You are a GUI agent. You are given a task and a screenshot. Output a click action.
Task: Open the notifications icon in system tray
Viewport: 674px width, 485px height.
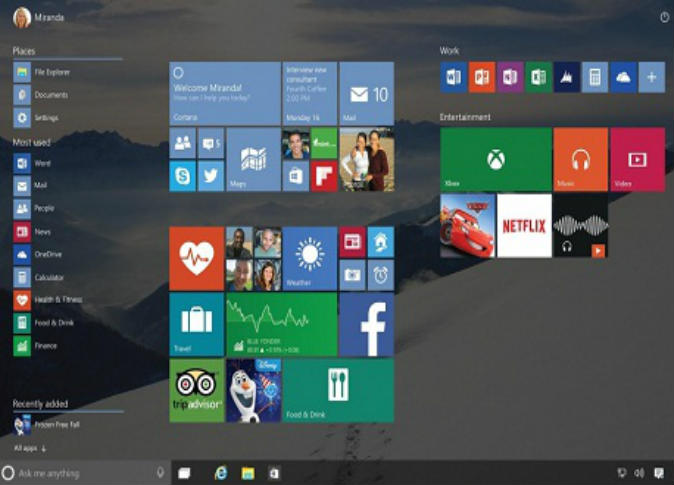click(659, 473)
